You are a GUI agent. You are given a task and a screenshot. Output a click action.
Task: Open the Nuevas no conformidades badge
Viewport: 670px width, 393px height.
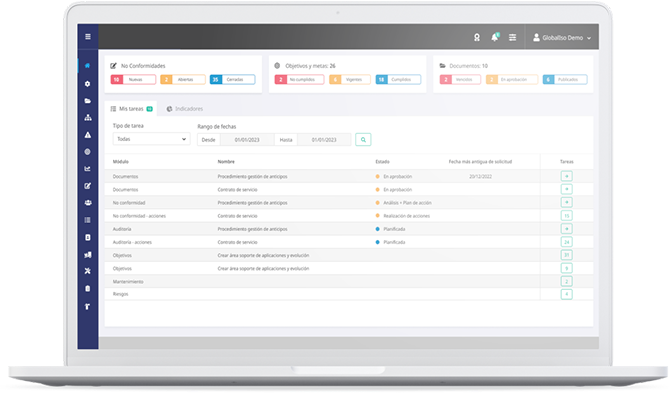tap(133, 79)
